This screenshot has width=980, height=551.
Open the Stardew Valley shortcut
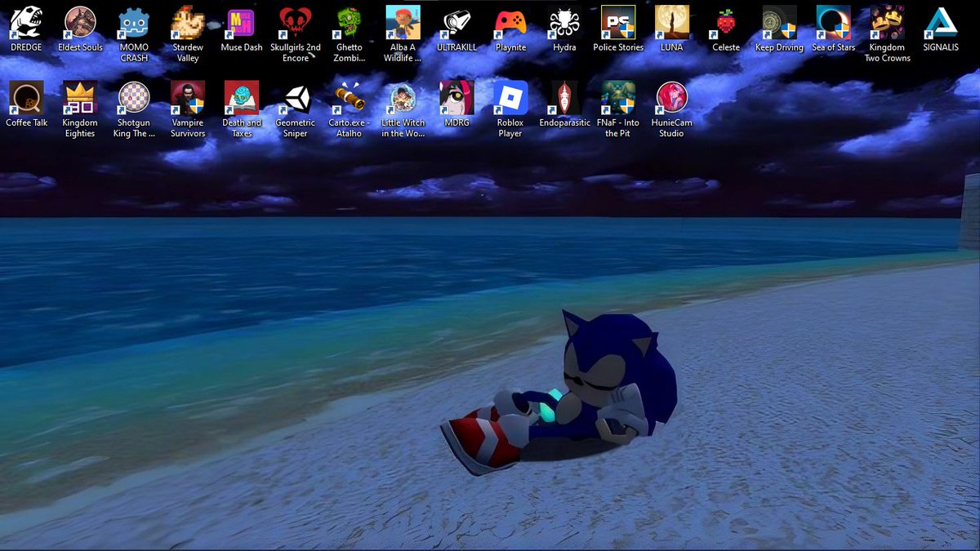[188, 23]
